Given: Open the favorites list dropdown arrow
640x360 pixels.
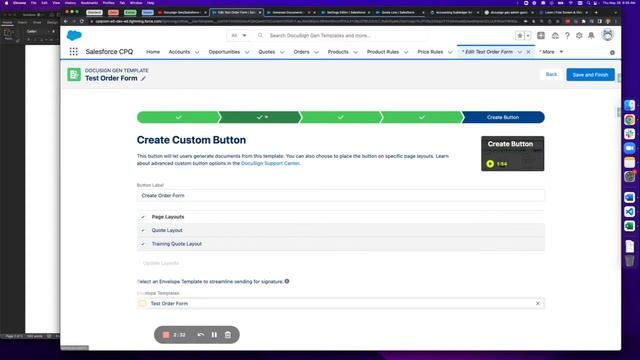Looking at the screenshot, I should coord(528,36).
